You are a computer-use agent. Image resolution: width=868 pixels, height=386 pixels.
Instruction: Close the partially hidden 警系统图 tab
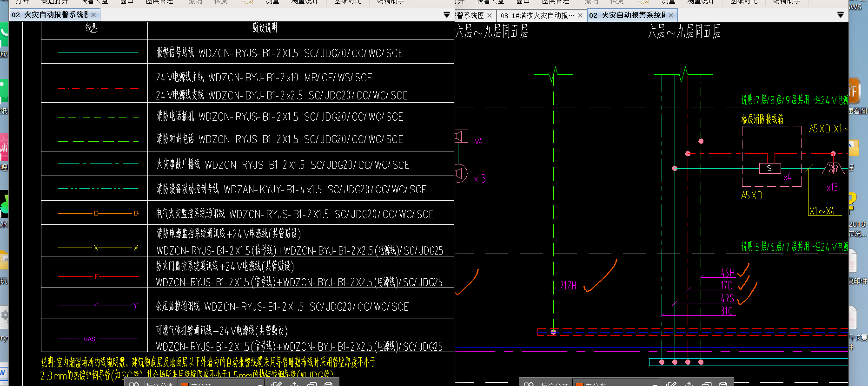tap(490, 15)
